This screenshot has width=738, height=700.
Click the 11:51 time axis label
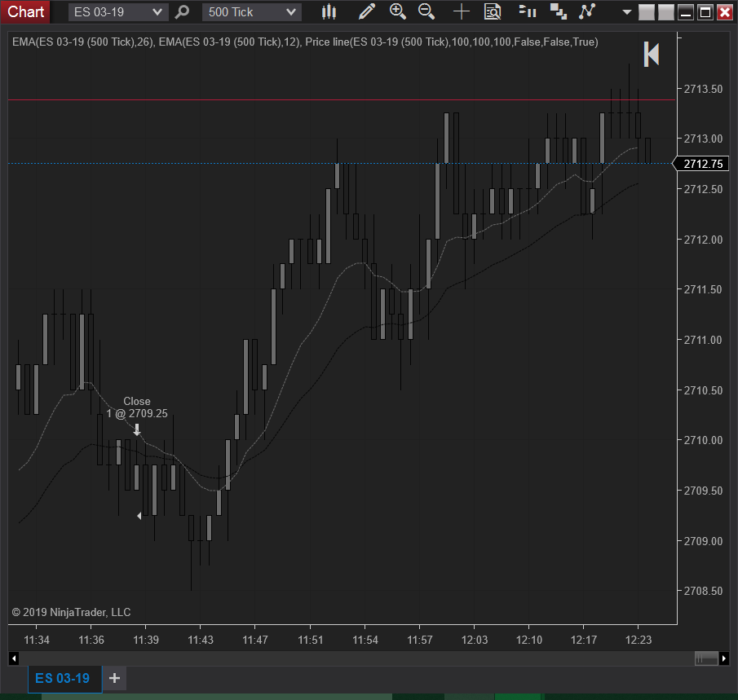(x=310, y=640)
